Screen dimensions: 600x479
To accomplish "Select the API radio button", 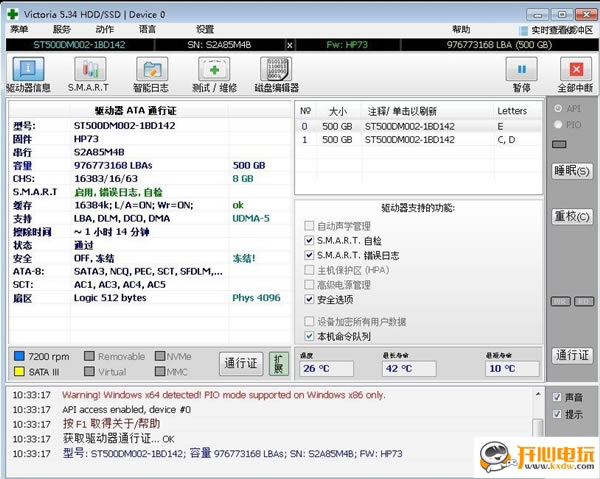I will [558, 109].
